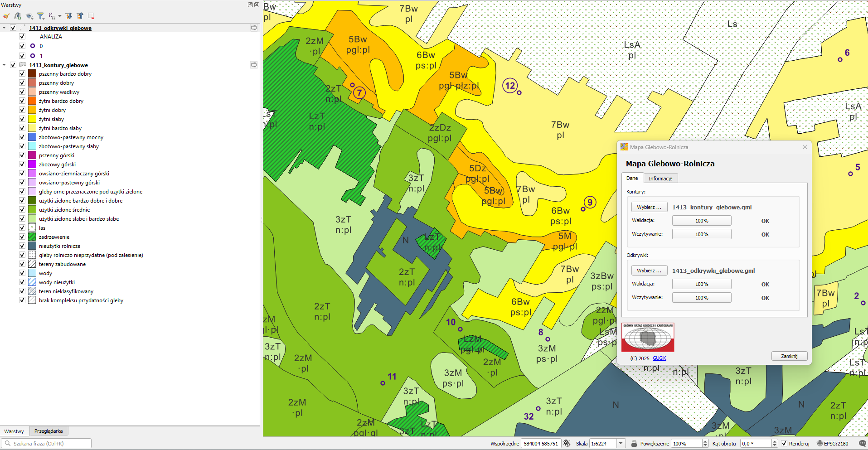Click the 'pszenny bardzo dobry' color swatch
The height and width of the screenshot is (450, 868).
point(32,74)
